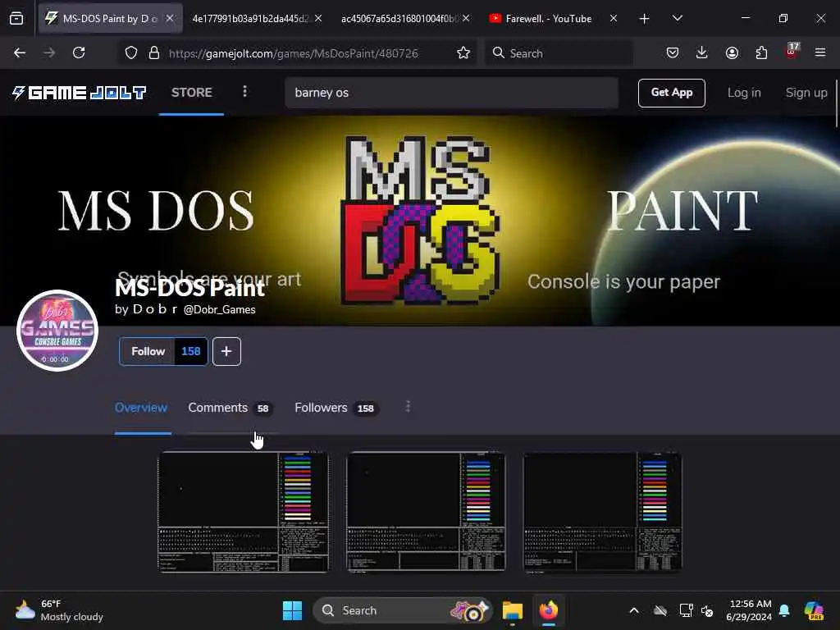This screenshot has width=840, height=630.
Task: Save page to Pocket
Action: (673, 53)
